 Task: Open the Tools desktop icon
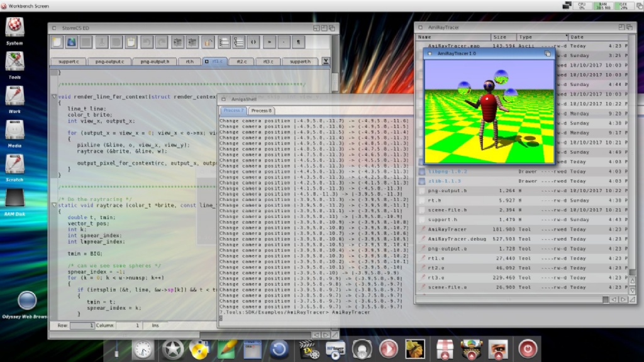[x=14, y=62]
